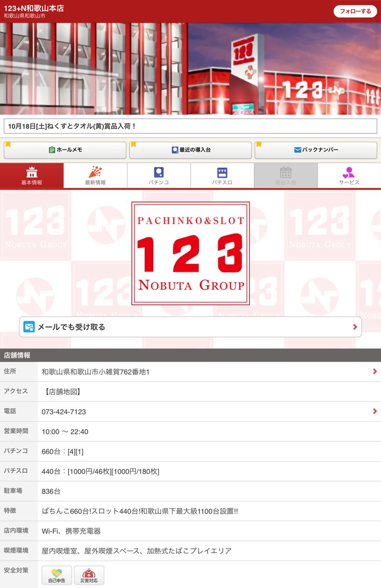This screenshot has width=381, height=588.
Task: Switch to the パチスロ tab
Action: [222, 175]
